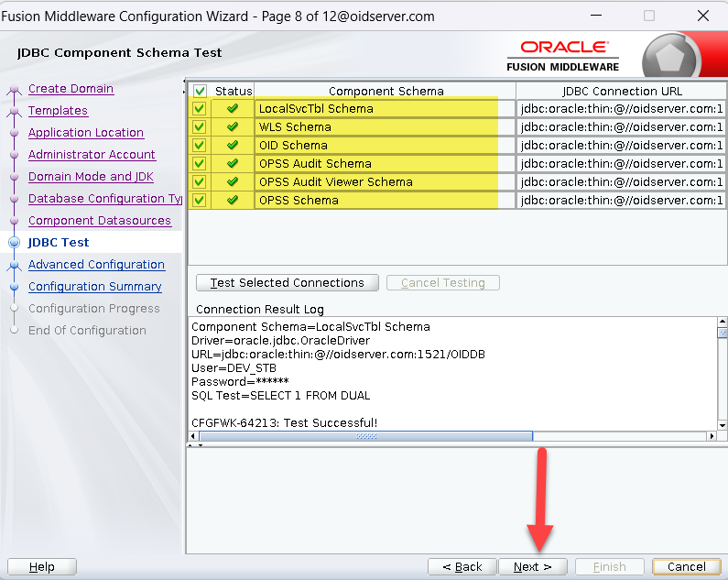Click the Templates step node icon
This screenshot has width=728, height=580.
[x=15, y=111]
